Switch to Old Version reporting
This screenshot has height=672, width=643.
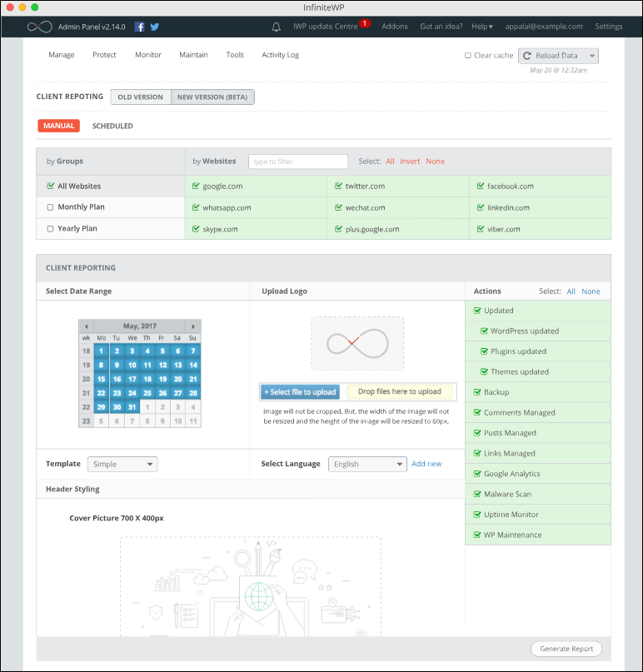141,97
